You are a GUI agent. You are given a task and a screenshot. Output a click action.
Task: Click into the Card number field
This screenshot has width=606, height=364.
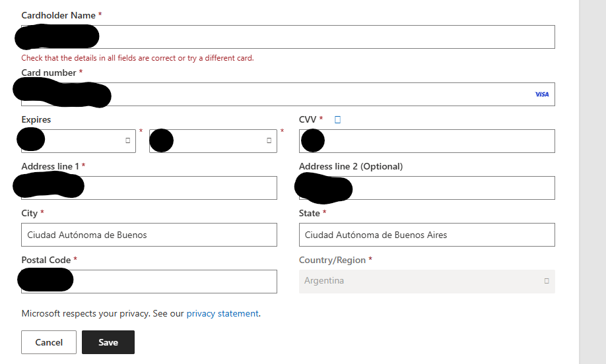[x=288, y=94]
